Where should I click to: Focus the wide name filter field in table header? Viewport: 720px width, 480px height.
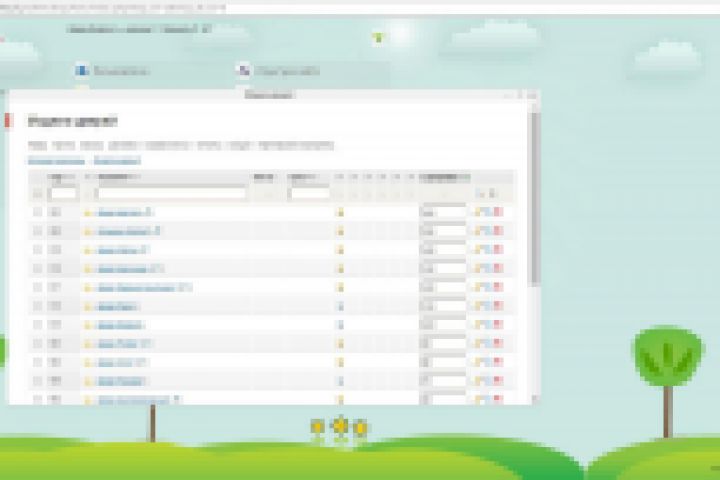click(172, 194)
